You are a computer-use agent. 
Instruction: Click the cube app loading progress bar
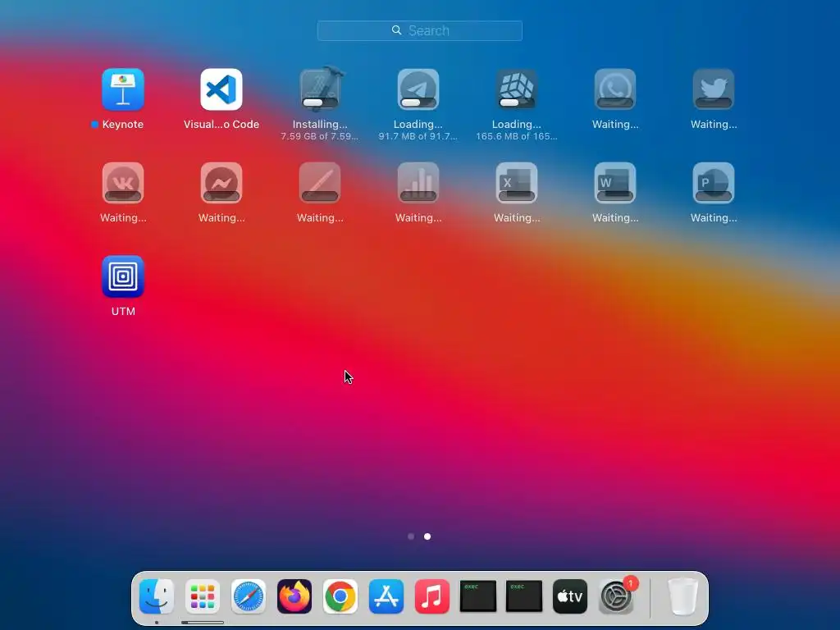coord(517,103)
